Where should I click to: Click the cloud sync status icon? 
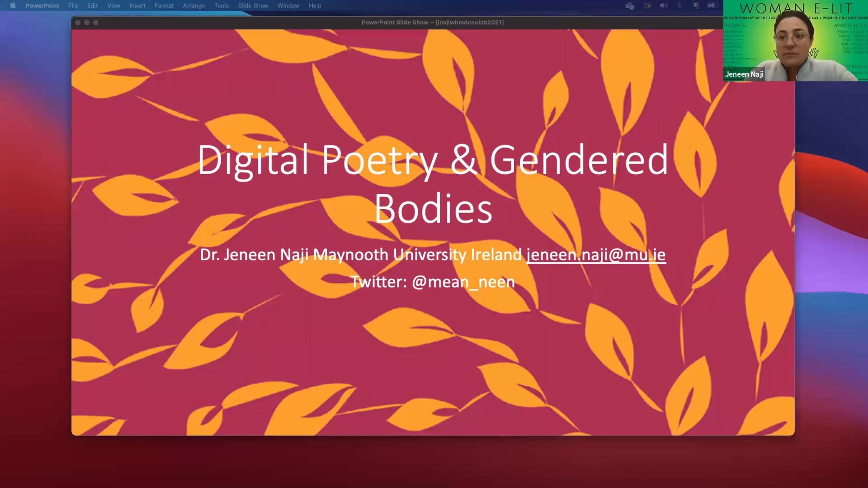pyautogui.click(x=630, y=6)
